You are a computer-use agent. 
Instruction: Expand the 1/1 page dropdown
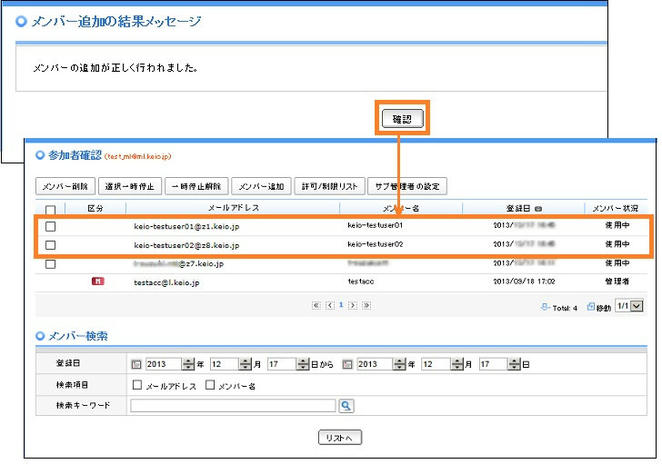pyautogui.click(x=637, y=306)
